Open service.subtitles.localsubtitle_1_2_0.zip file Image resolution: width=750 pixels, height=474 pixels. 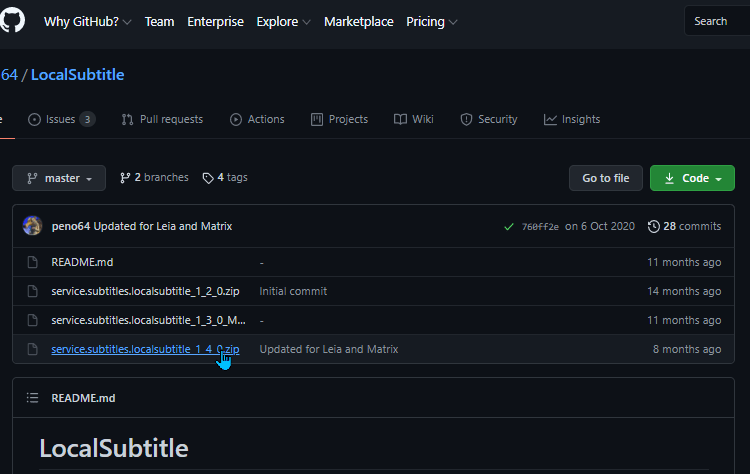tap(145, 291)
